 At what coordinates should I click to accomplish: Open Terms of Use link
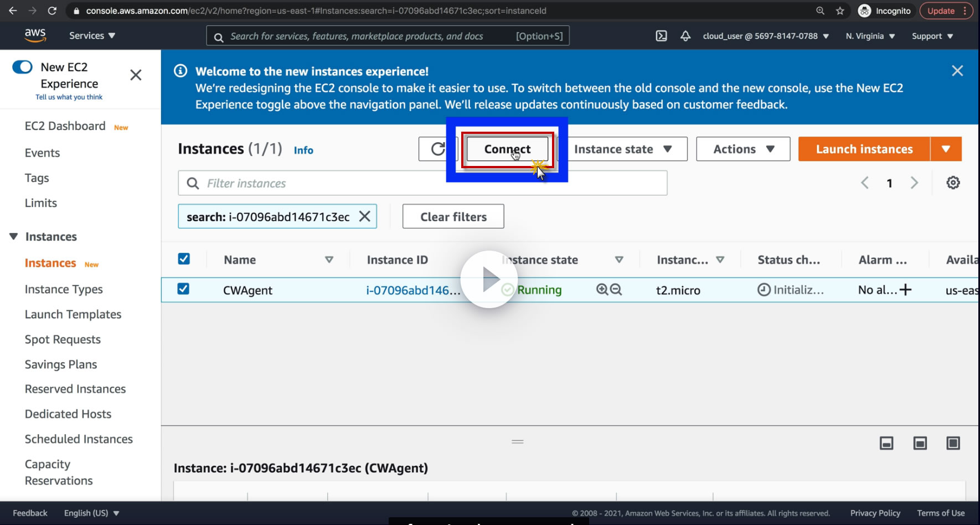pos(941,513)
